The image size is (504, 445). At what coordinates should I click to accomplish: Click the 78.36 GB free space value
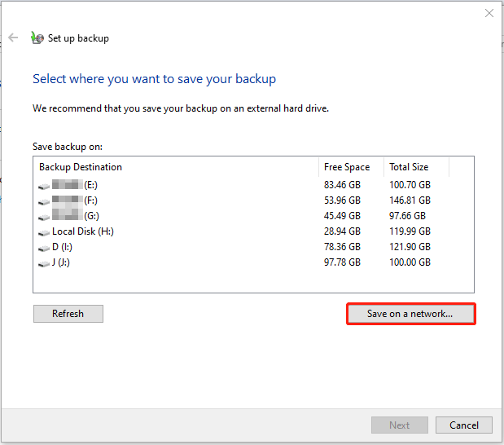coord(342,246)
